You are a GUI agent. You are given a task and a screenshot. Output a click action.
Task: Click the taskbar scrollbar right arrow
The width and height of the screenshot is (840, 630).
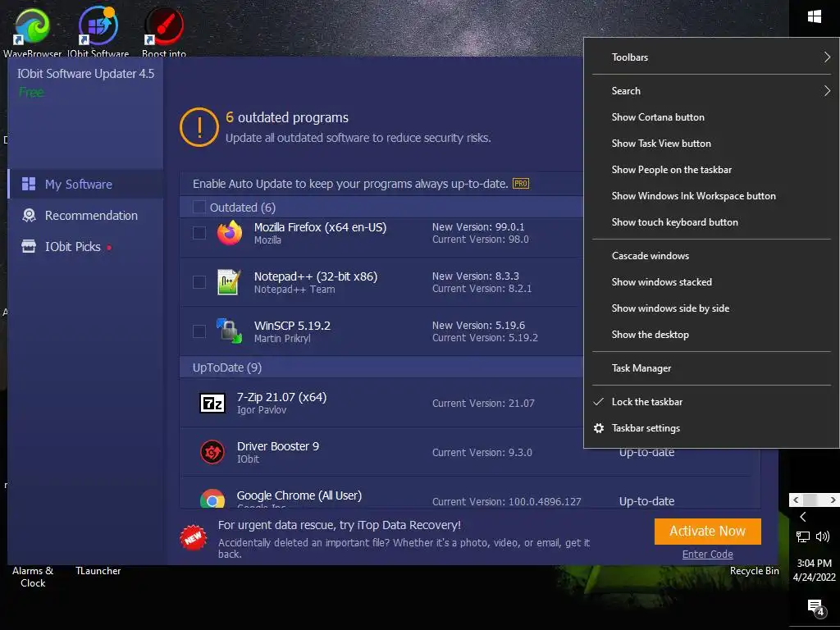[x=833, y=500]
